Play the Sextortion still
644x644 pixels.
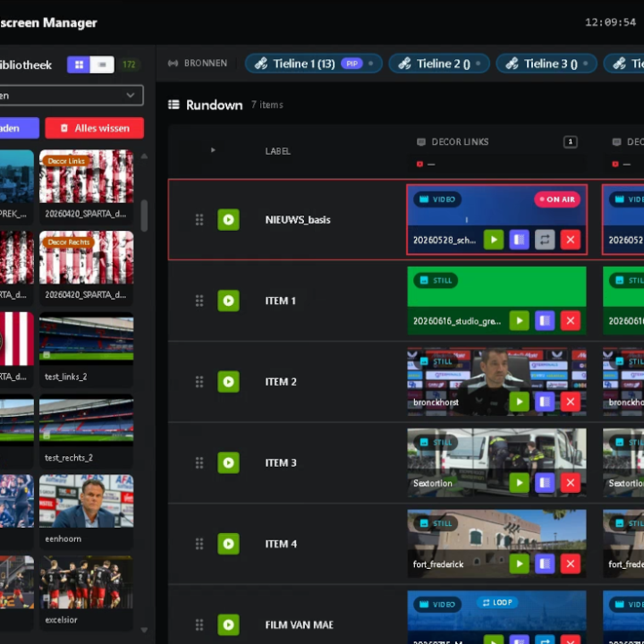tap(519, 483)
